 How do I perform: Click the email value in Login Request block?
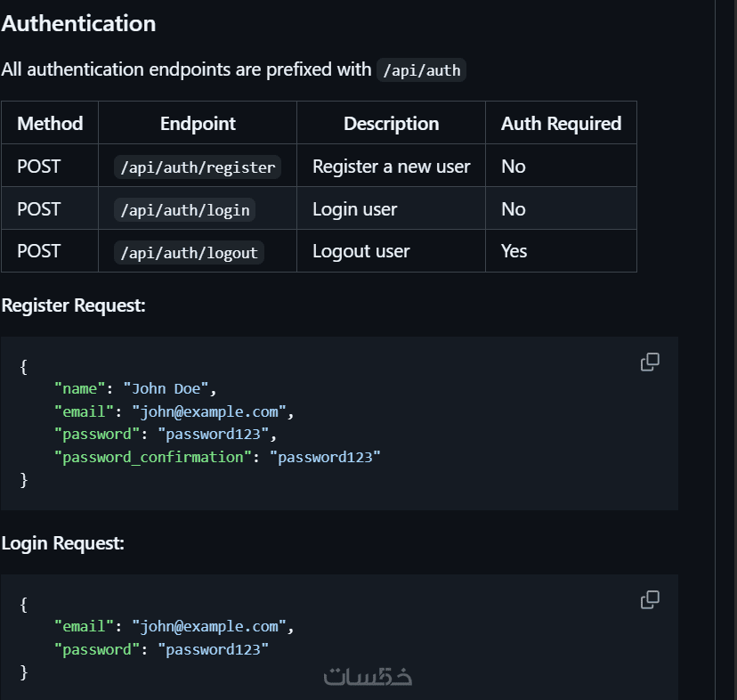pyautogui.click(x=209, y=626)
